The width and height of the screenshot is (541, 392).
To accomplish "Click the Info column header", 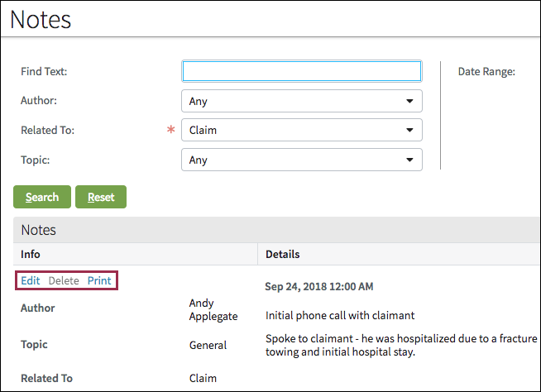I will pos(31,254).
